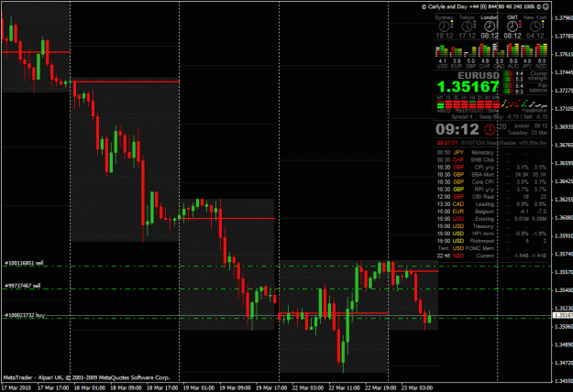The image size is (573, 392).
Task: Select the CHF currency strength bars
Action: coord(485,51)
